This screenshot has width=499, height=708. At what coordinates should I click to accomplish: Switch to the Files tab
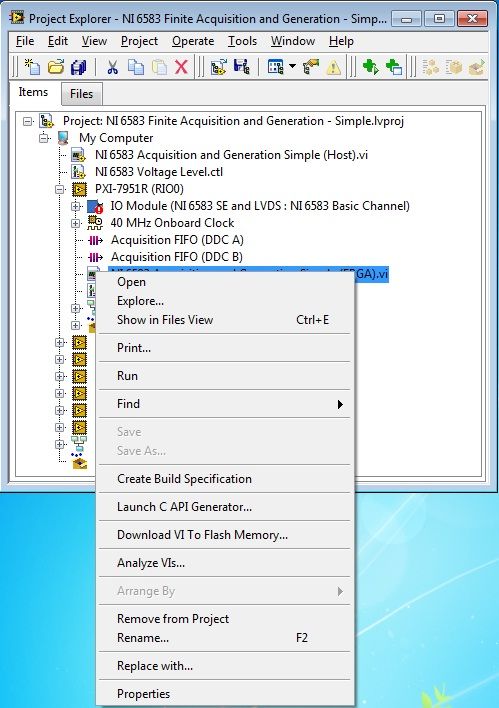[81, 94]
